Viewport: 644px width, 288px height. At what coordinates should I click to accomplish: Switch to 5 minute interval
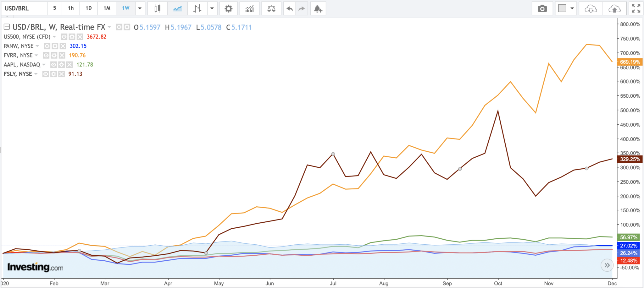[x=55, y=8]
